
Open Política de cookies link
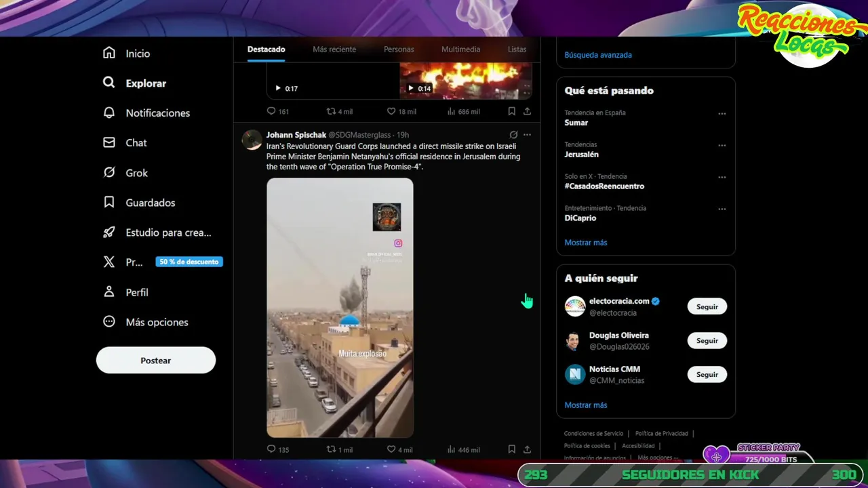(587, 446)
